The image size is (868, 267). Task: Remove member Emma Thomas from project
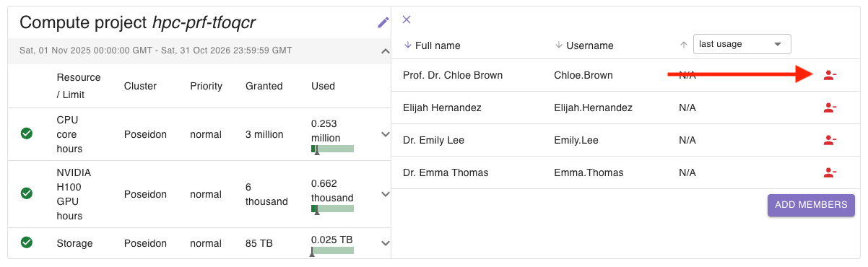coord(830,172)
